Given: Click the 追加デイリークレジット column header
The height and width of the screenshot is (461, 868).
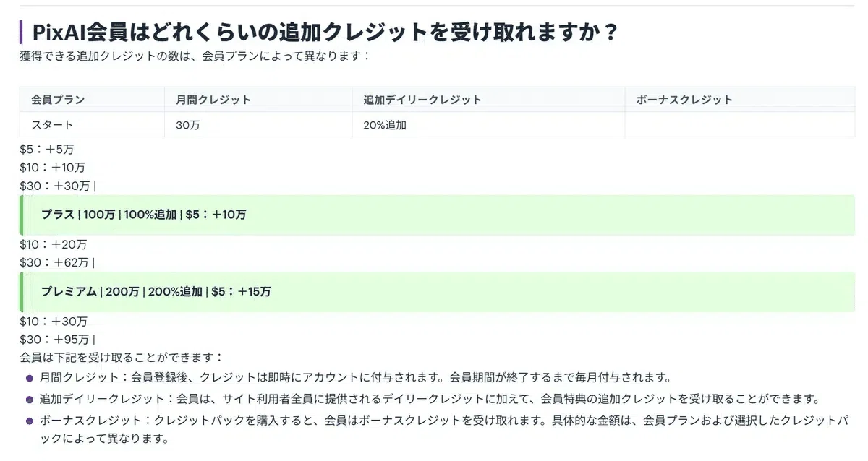Looking at the screenshot, I should tap(489, 100).
